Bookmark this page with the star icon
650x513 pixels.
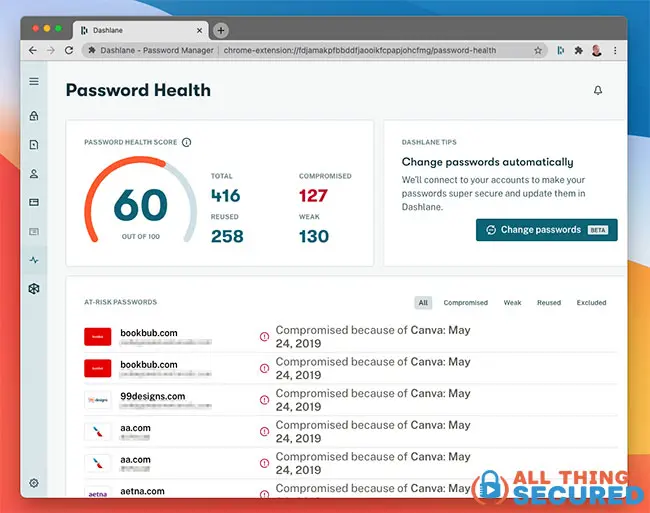(x=538, y=51)
